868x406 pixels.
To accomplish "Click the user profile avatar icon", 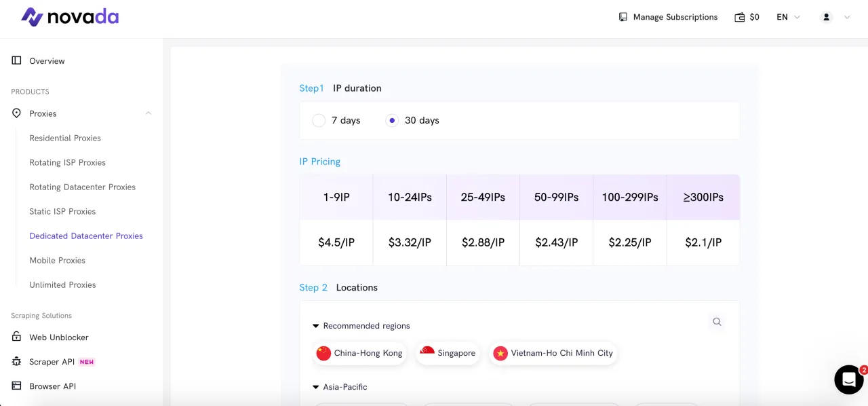I will (x=826, y=17).
